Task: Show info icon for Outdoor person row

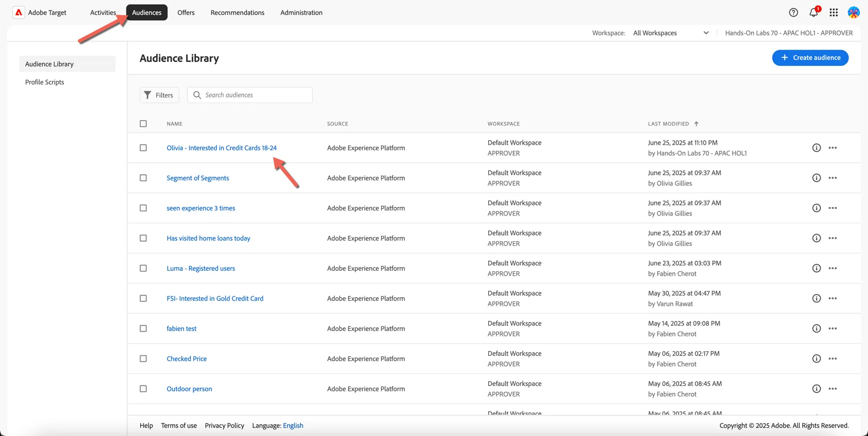Action: (x=817, y=389)
